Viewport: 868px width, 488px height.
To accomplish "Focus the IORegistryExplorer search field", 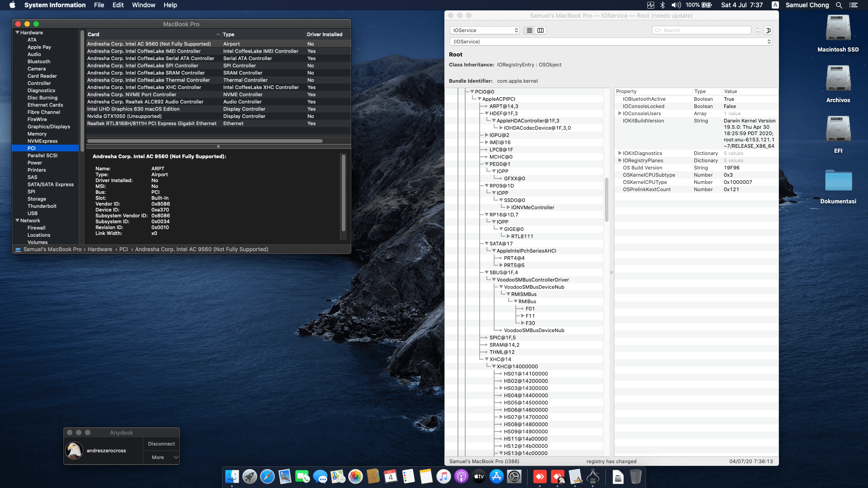I will [x=702, y=30].
